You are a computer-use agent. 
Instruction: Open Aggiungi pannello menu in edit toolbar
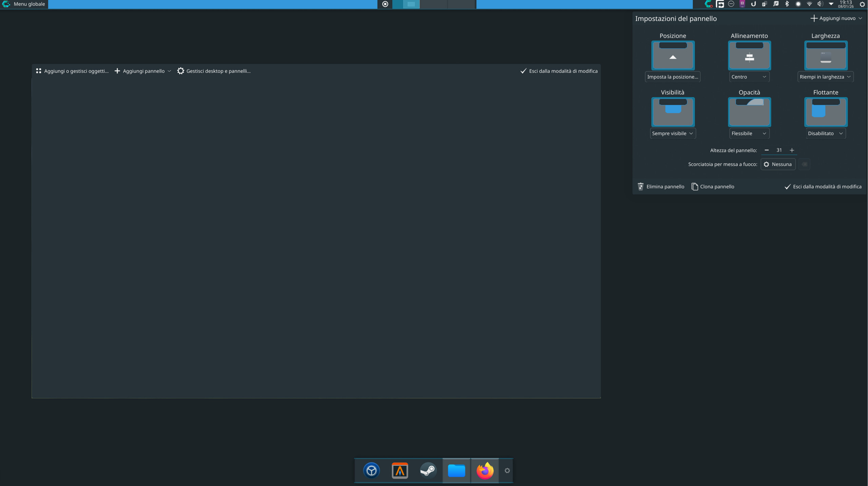tap(143, 71)
